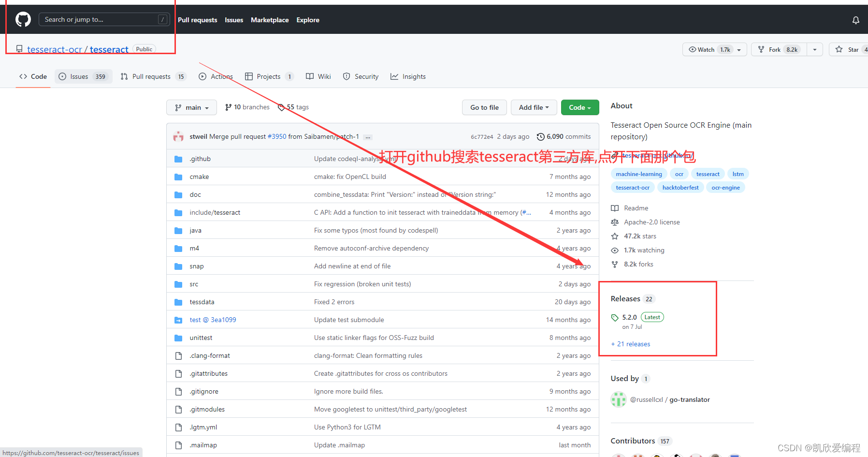The height and width of the screenshot is (457, 868).
Task: Open the test submodule icon
Action: (x=178, y=320)
